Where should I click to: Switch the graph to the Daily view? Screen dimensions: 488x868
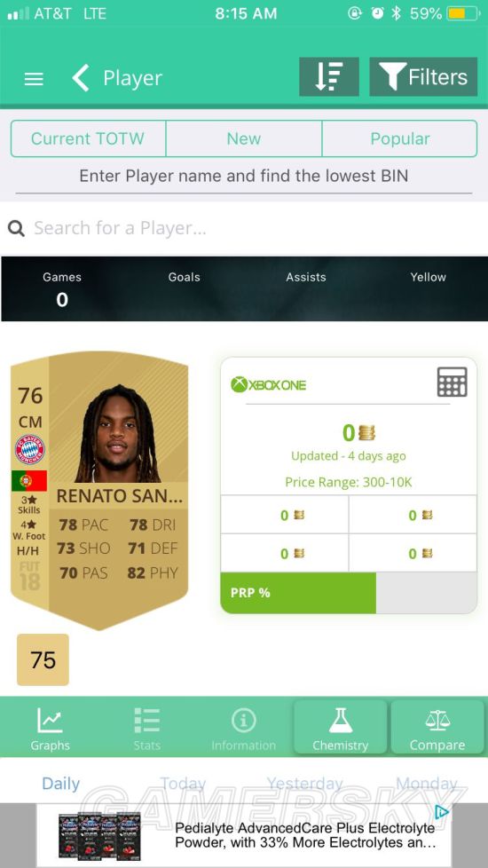61,784
